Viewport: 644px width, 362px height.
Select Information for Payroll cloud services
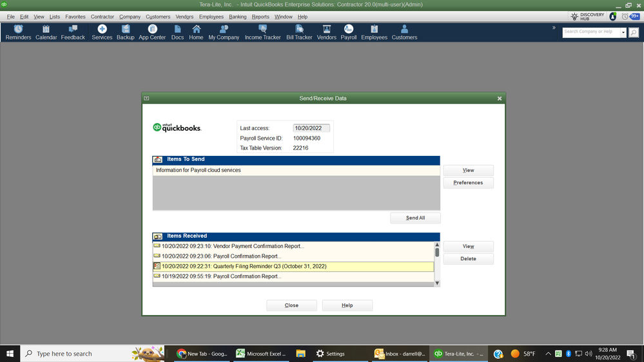pos(296,170)
